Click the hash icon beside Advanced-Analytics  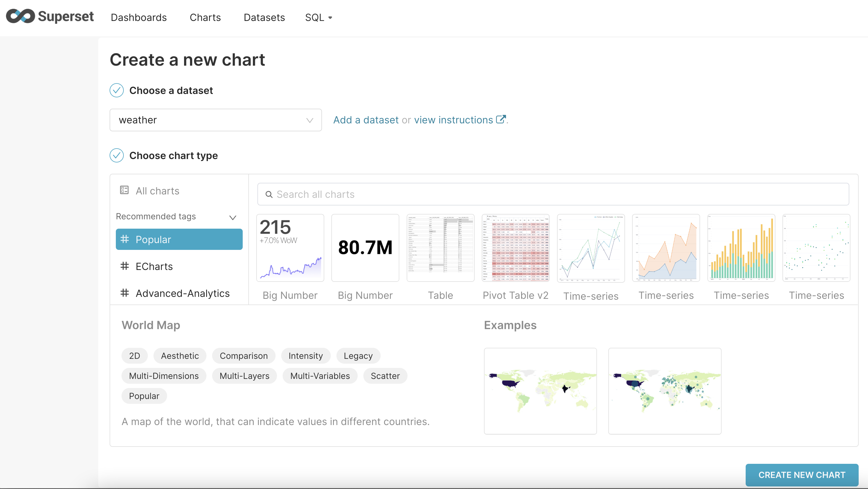pyautogui.click(x=125, y=293)
